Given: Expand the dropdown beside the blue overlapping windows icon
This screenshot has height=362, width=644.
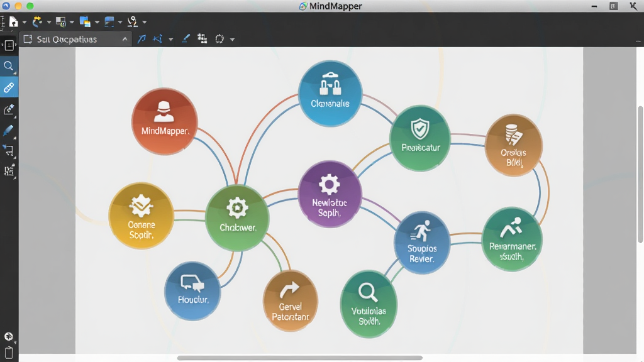Looking at the screenshot, I should pyautogui.click(x=97, y=22).
